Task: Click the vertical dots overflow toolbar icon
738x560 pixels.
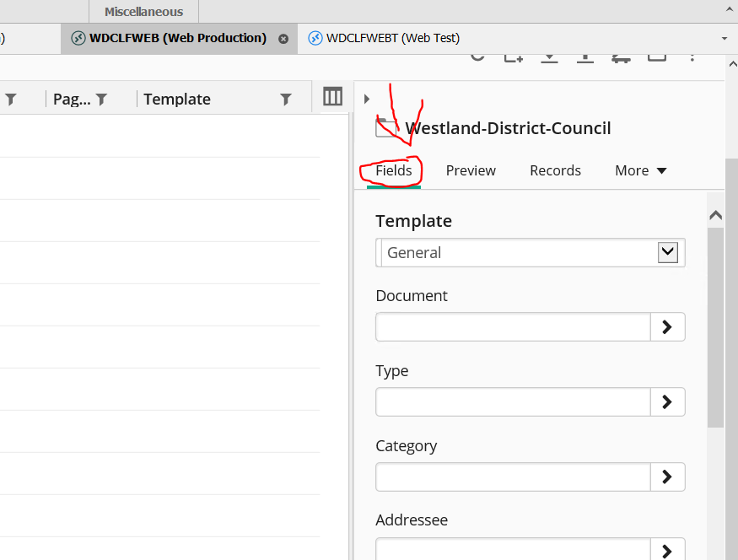Action: pyautogui.click(x=692, y=57)
